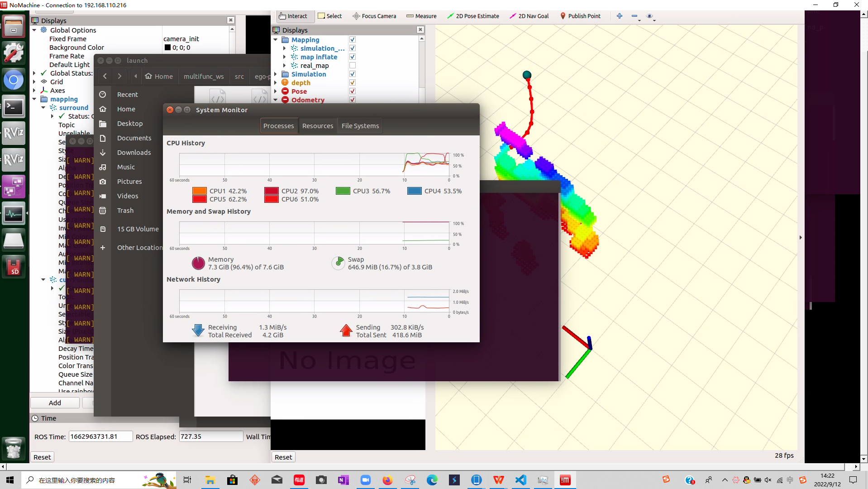Image resolution: width=868 pixels, height=489 pixels.
Task: Switch to the File Systems tab
Action: click(x=360, y=126)
